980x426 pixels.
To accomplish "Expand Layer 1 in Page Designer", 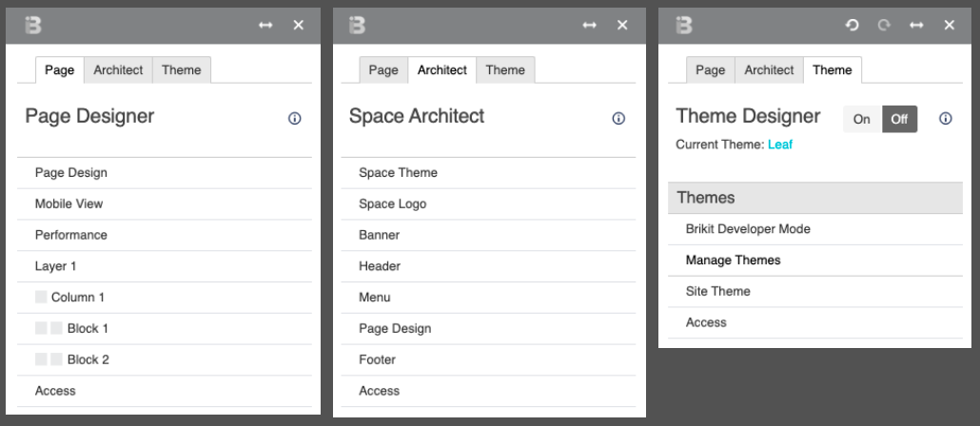I will click(165, 266).
